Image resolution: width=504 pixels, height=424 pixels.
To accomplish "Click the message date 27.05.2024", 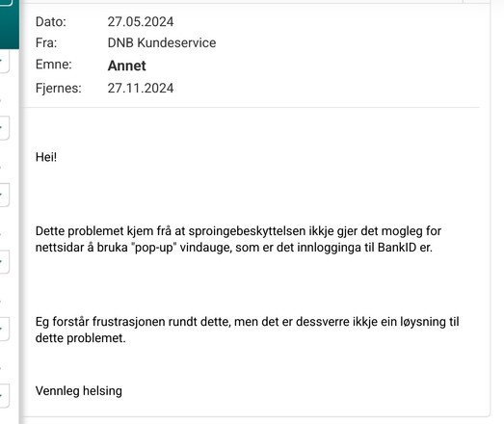I will (141, 22).
